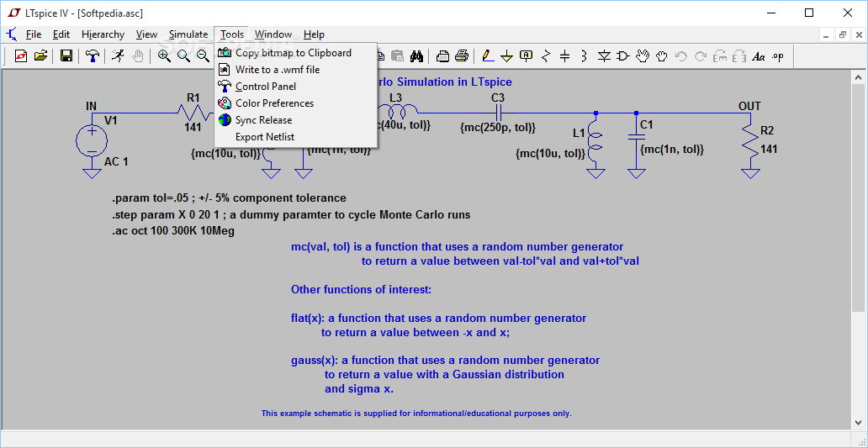Choose Copy bitmap to Clipboard
The image size is (868, 448).
[295, 53]
